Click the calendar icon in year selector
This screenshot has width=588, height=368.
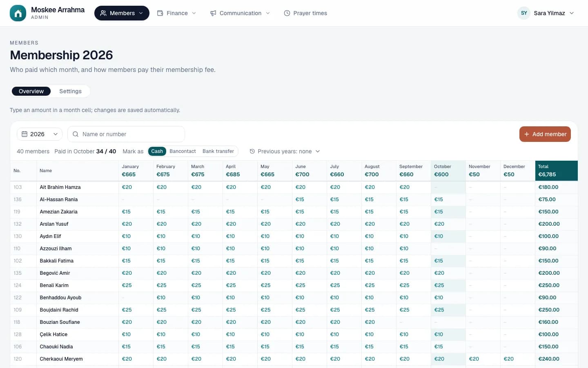click(x=24, y=134)
